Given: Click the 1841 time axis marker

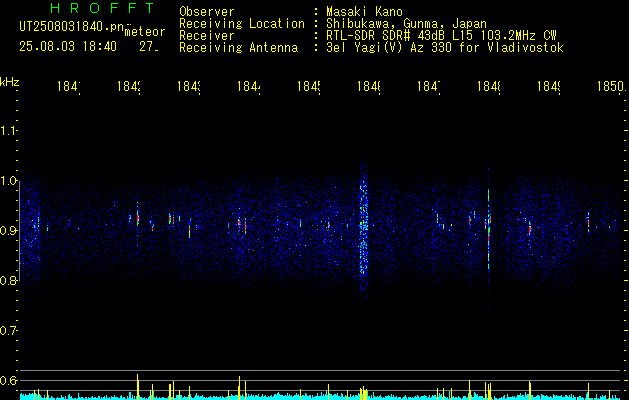Looking at the screenshot, I should click(69, 86).
